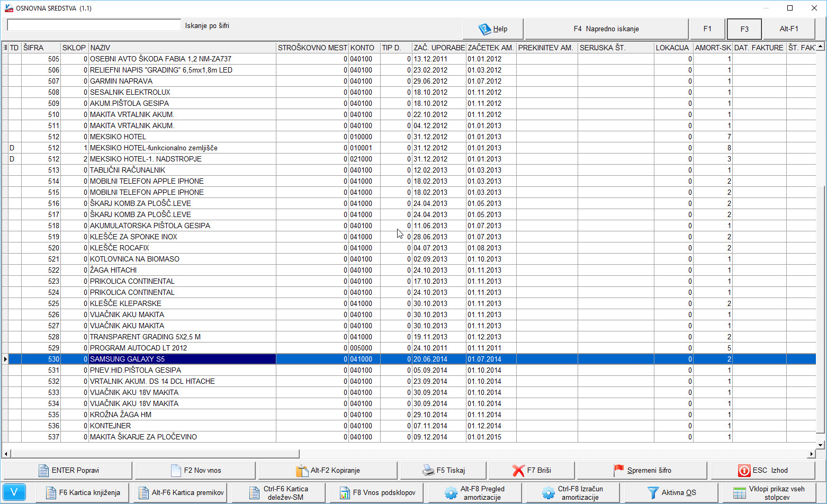The width and height of the screenshot is (827, 504).
Task: Click the vertical scrollbar down arrow
Action: 821,445
